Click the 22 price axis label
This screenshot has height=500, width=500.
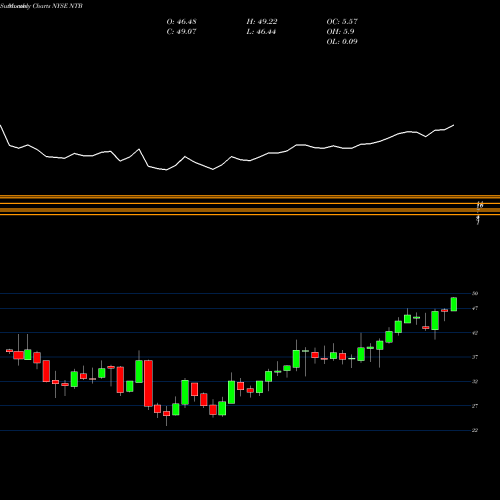[475, 430]
